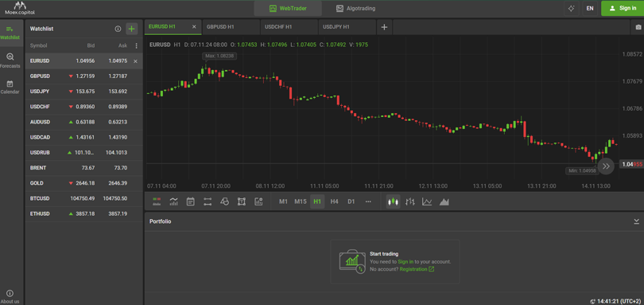The width and height of the screenshot is (644, 305).
Task: Switch chart to D1 timeframe
Action: 351,201
